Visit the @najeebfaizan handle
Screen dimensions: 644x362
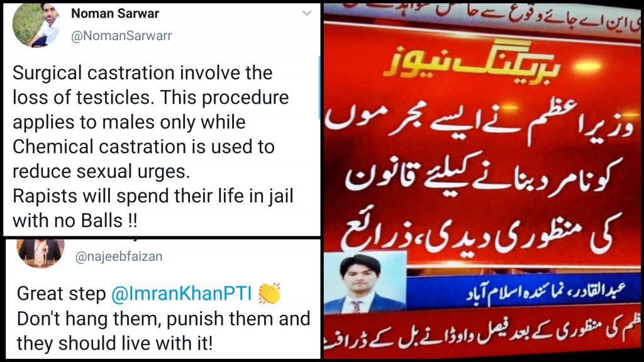119,257
